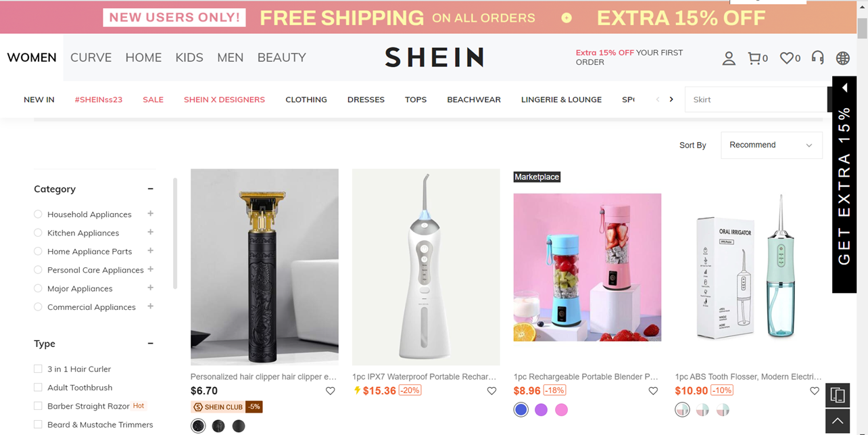The height and width of the screenshot is (435, 868).
Task: Open the globe language selector icon
Action: point(843,58)
